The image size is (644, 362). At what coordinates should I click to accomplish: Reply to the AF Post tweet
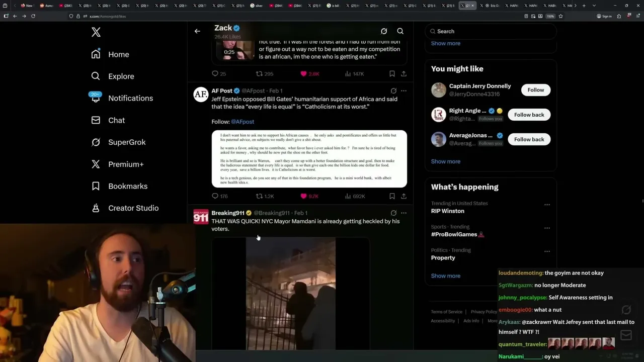tap(220, 196)
